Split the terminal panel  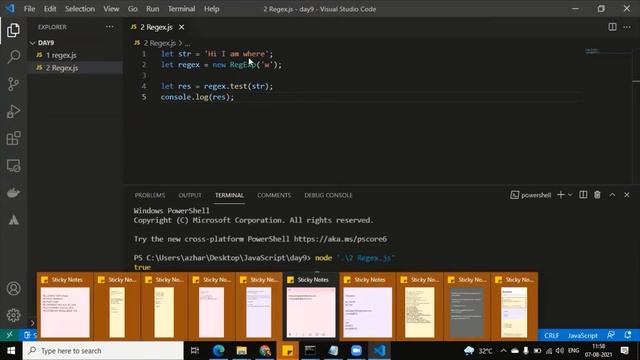click(x=583, y=195)
